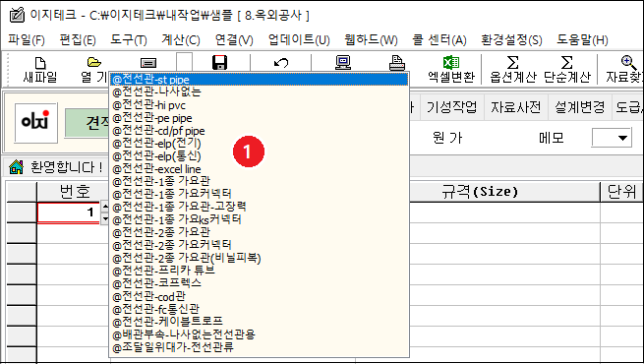Click the computer monitor toolbar icon
Image resolution: width=644 pixels, height=364 pixels.
(342, 62)
